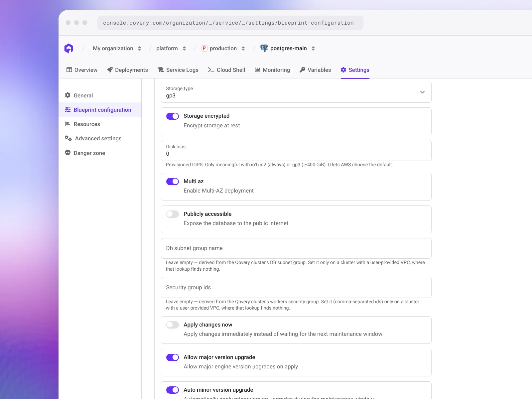Open the My organization switcher arrows
This screenshot has height=399, width=532.
click(x=140, y=49)
